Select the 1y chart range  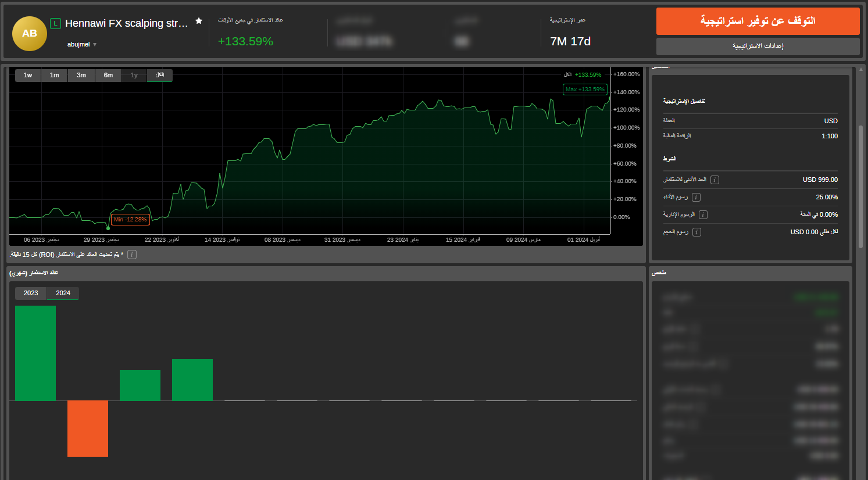(134, 75)
